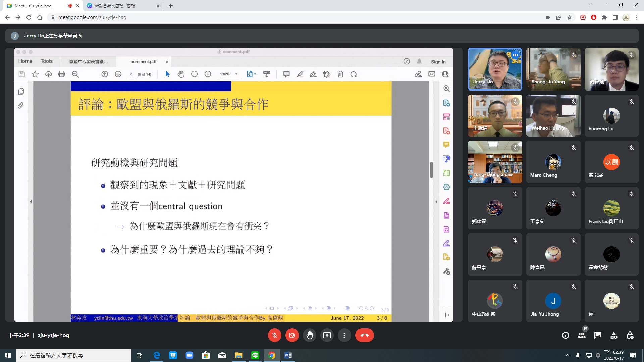This screenshot has height=362, width=644.
Task: Click the present screen button
Action: [327, 335]
